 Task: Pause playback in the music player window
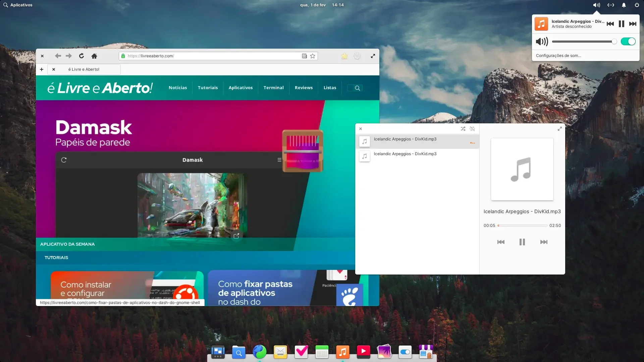(522, 242)
